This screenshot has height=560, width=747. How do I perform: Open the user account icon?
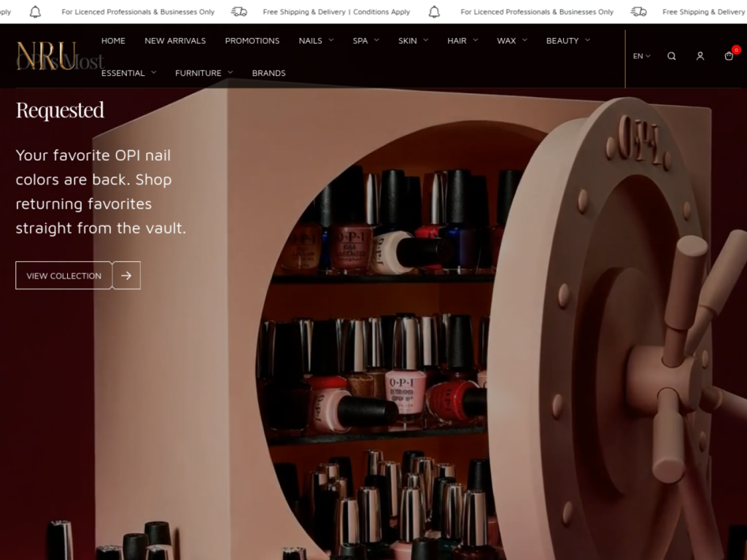coord(700,56)
